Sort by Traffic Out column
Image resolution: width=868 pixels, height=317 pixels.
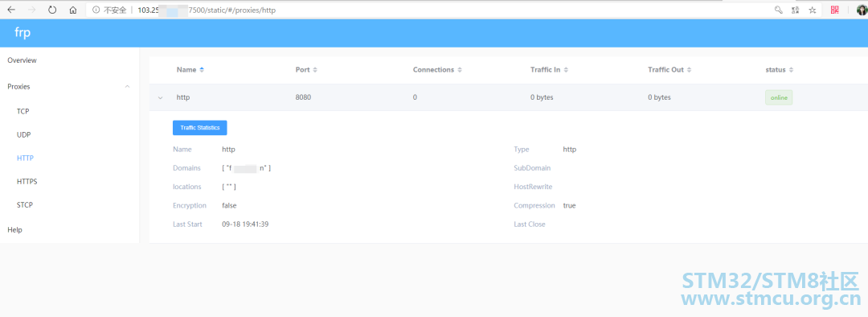pyautogui.click(x=690, y=70)
